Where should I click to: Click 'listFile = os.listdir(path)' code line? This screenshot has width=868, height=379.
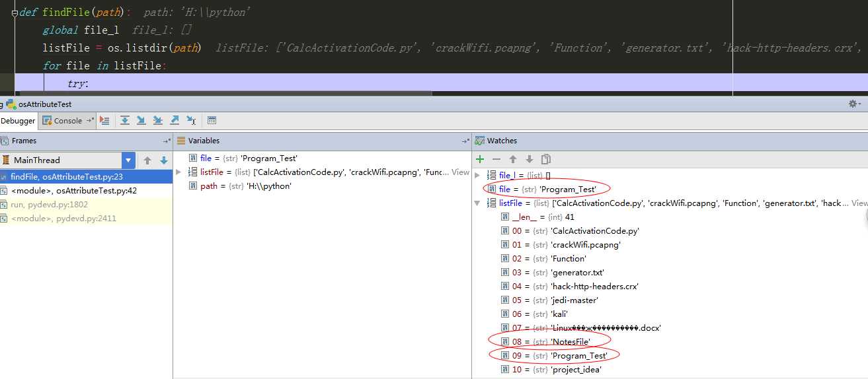(x=121, y=48)
